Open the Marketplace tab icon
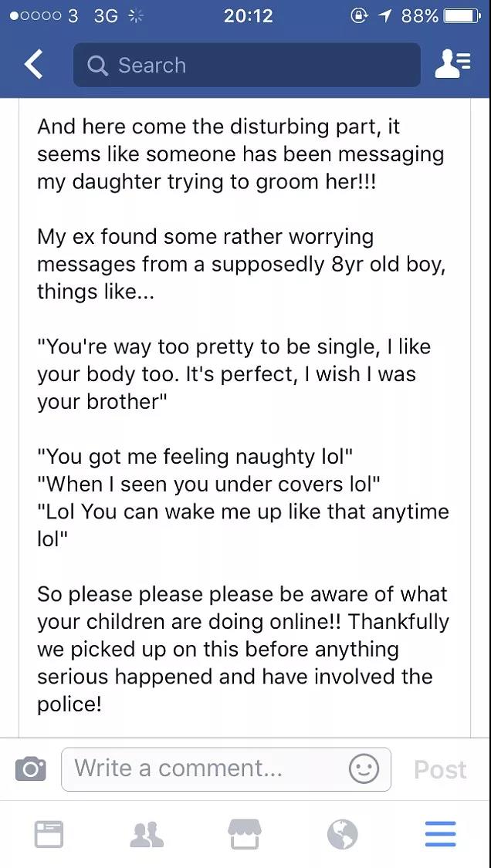 tap(245, 834)
